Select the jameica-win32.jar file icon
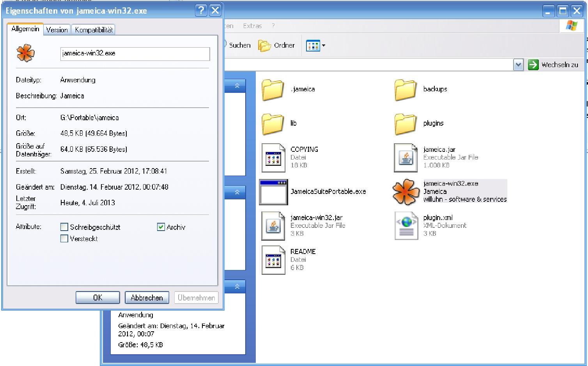Screen dimensions: 588x366 (x=273, y=226)
